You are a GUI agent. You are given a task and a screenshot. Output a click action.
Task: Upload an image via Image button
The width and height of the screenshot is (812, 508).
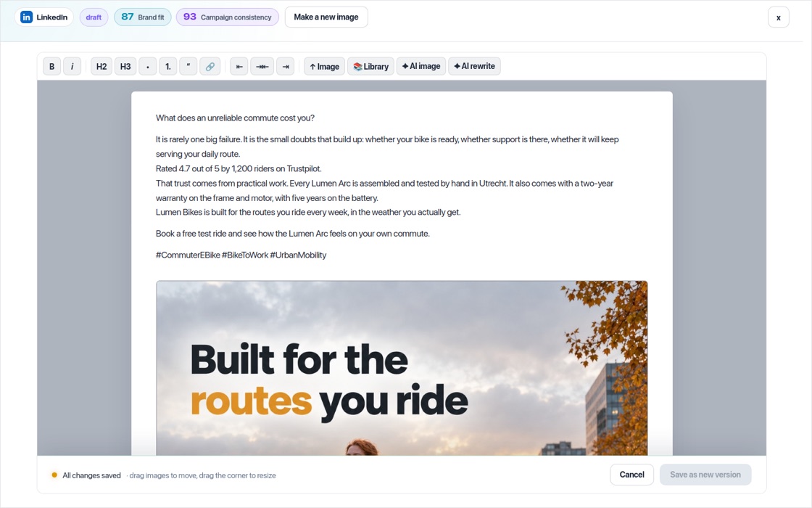(x=324, y=66)
